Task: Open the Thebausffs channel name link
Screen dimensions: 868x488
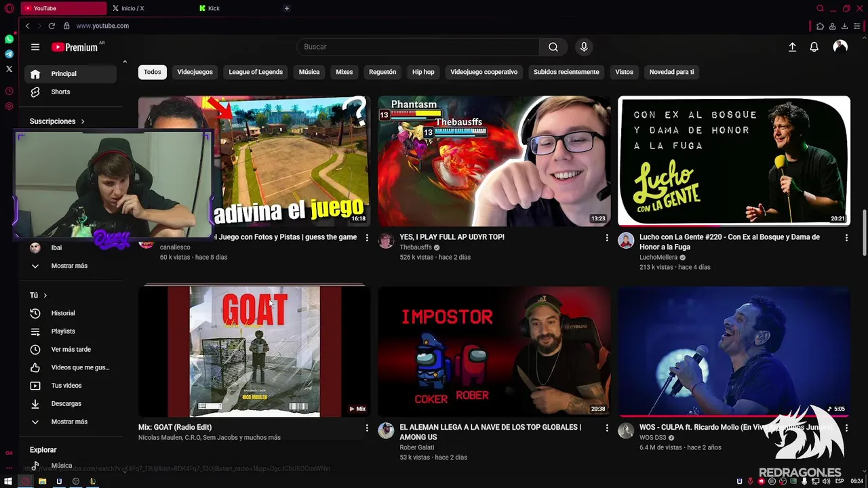Action: tap(416, 247)
